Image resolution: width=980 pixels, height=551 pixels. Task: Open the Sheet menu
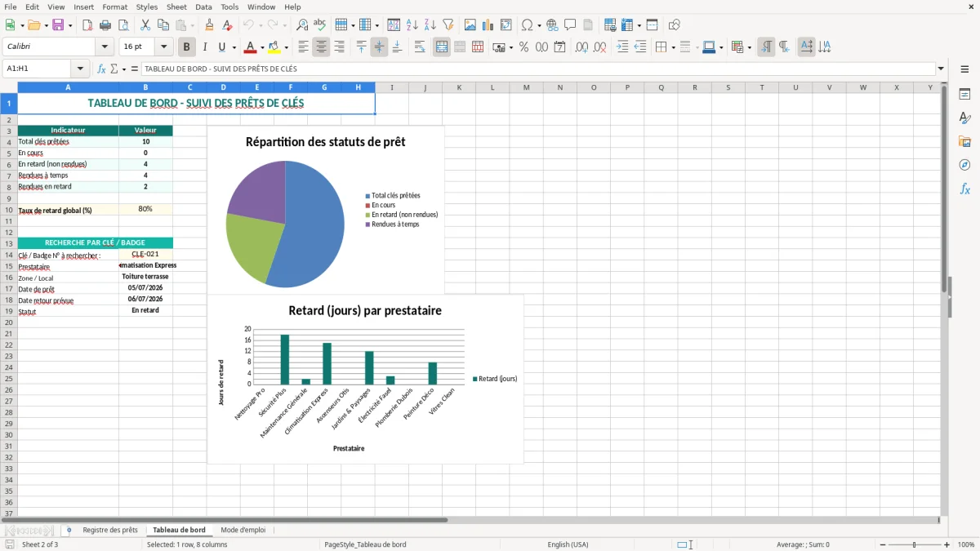[176, 7]
